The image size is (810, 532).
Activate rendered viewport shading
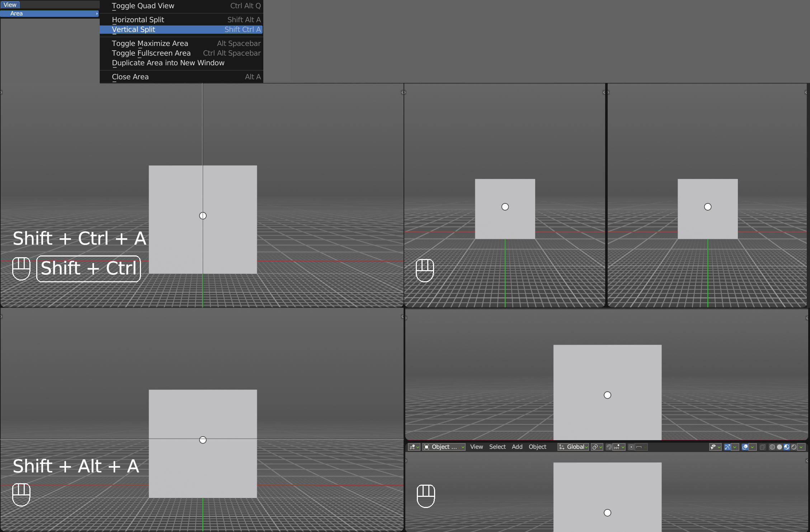[793, 447]
